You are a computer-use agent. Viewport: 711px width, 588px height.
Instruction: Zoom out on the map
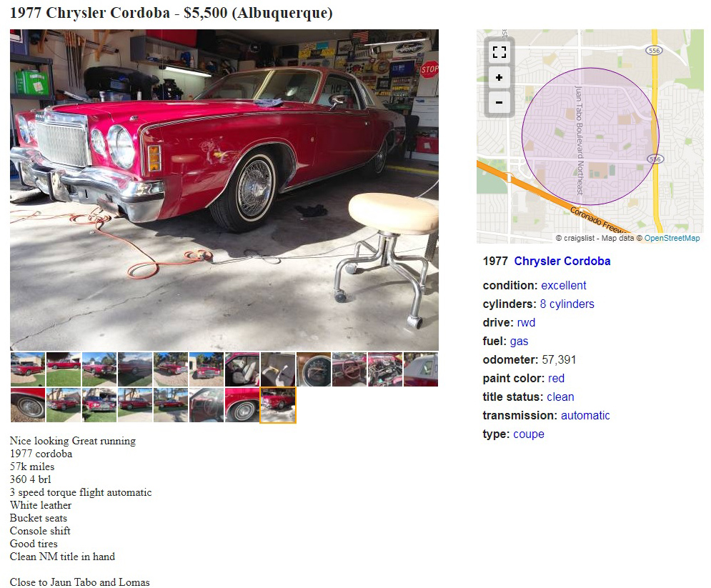click(499, 102)
